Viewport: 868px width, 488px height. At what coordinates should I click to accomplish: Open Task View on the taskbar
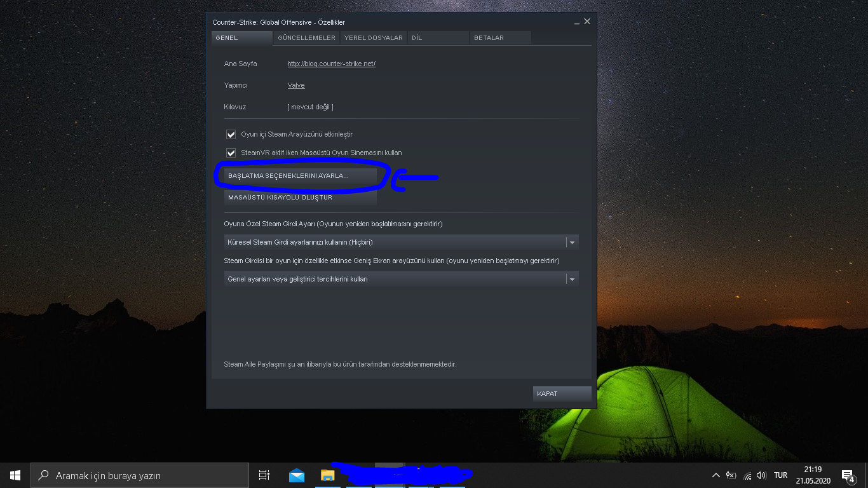click(x=264, y=475)
